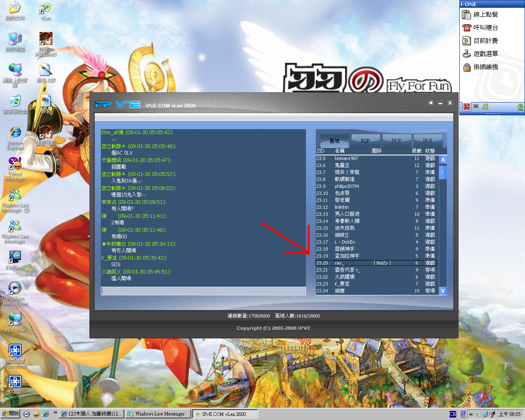Switch to the P2P tab
The height and width of the screenshot is (420, 525).
tap(365, 140)
